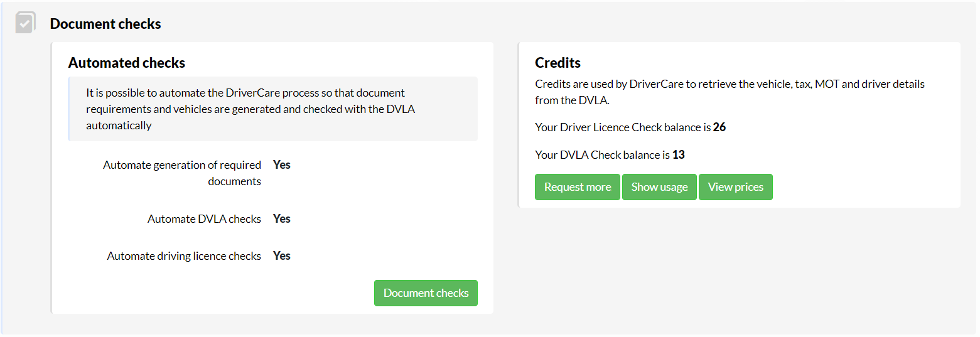Click the Your Driver Licence Check balance text
The image size is (980, 337).
click(623, 127)
